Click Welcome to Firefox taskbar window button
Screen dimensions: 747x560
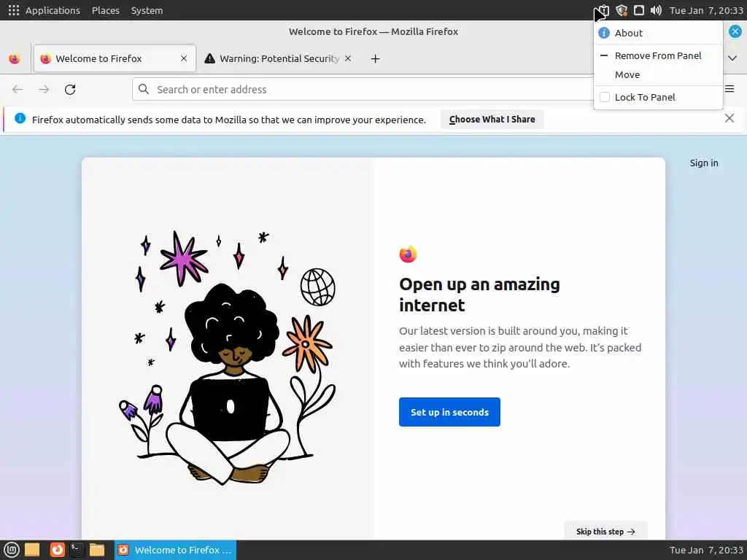pyautogui.click(x=175, y=550)
